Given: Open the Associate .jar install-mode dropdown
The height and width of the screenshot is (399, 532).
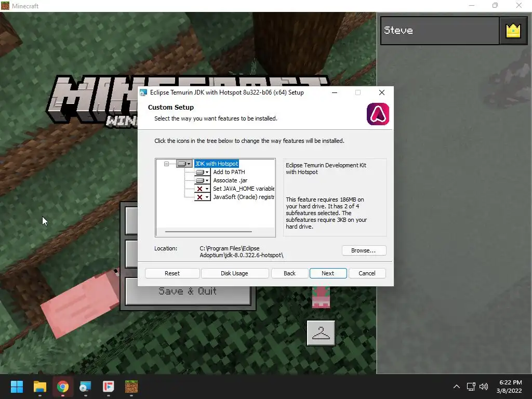Looking at the screenshot, I should click(x=202, y=180).
